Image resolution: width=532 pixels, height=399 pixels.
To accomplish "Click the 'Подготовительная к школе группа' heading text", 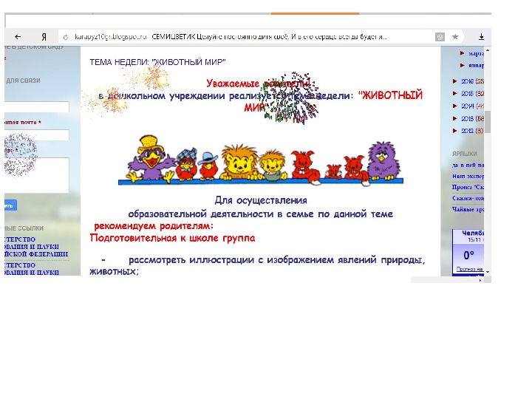I will (173, 238).
